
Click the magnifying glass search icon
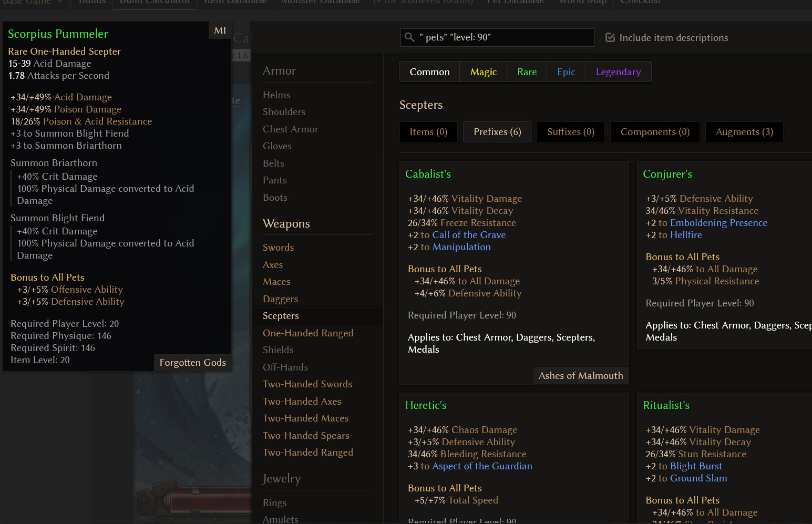[x=409, y=37]
